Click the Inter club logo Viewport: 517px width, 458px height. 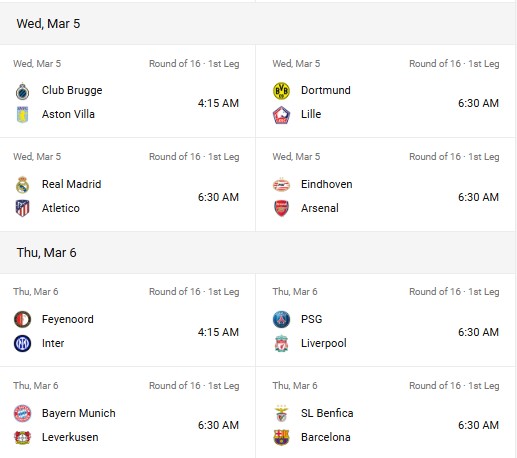click(x=22, y=343)
